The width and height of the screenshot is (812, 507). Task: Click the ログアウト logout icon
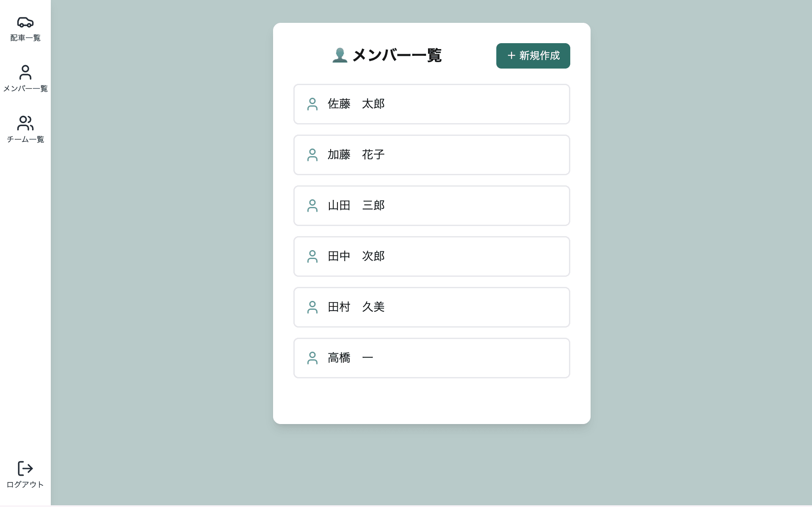25,469
